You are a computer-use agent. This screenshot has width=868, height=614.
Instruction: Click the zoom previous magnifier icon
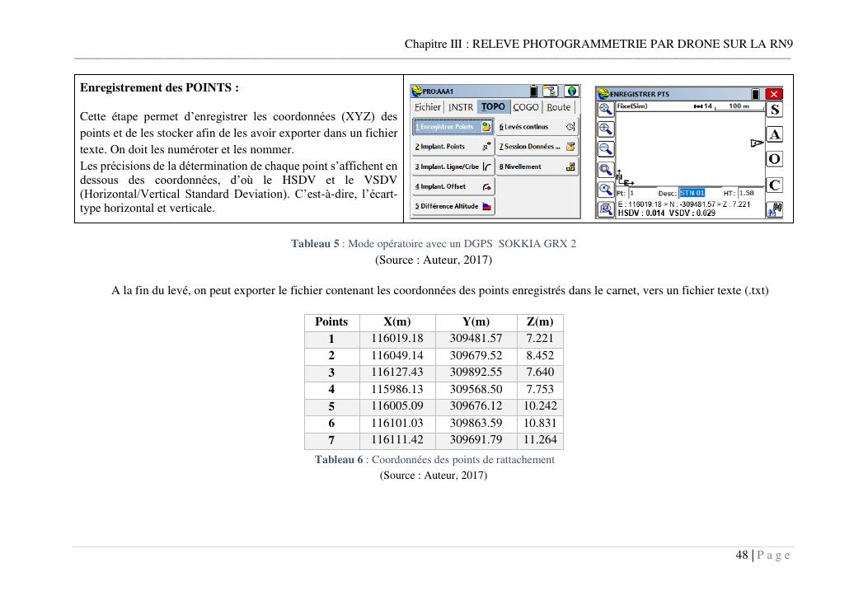(x=605, y=190)
